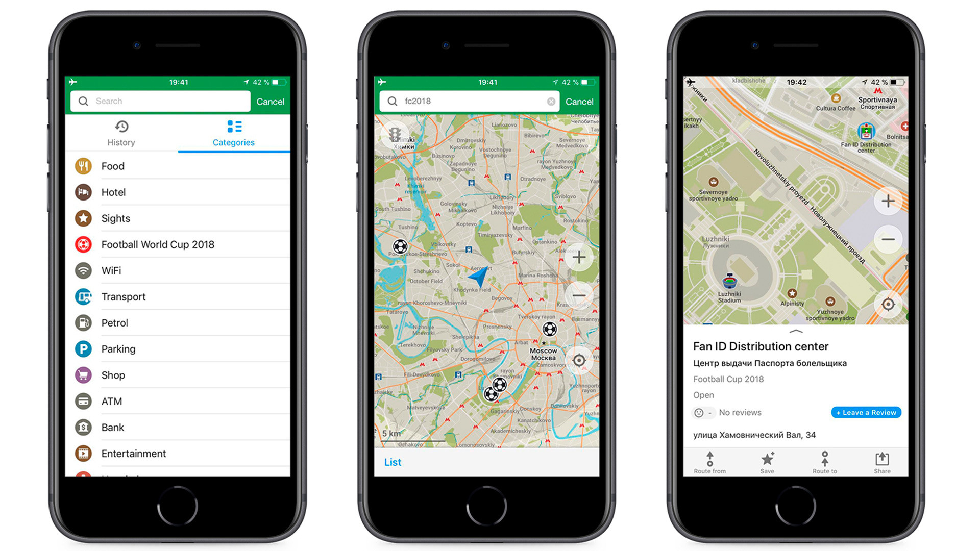Click the Food category icon
980x551 pixels.
click(88, 166)
